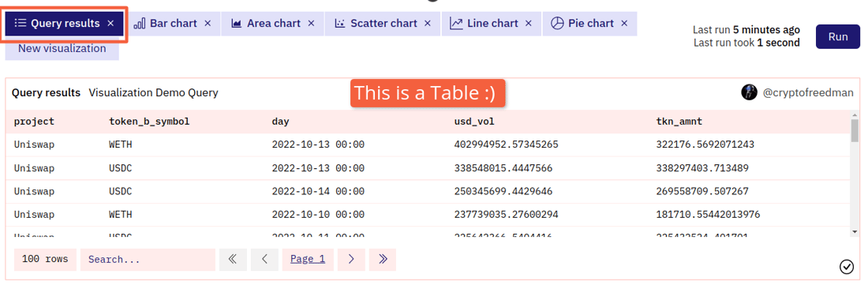Close the Scatter chart tab
This screenshot has height=289, width=868.
click(x=428, y=23)
